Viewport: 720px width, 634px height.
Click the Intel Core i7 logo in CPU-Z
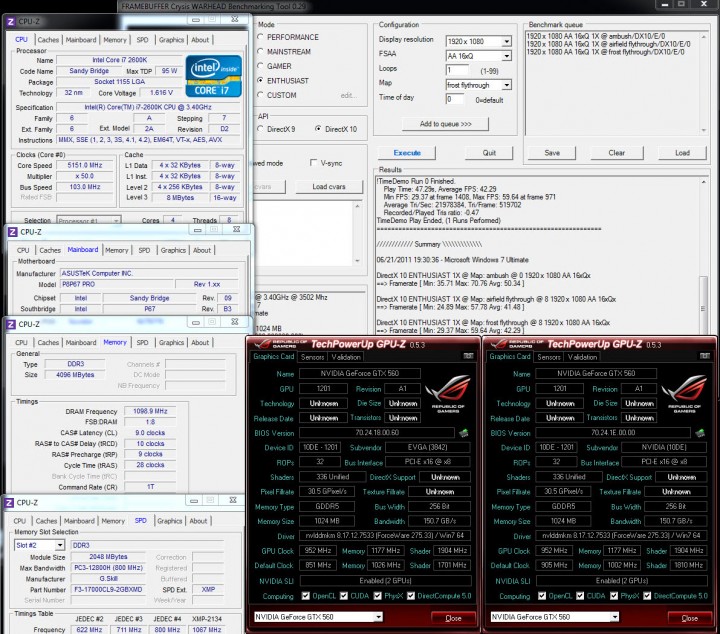point(214,76)
